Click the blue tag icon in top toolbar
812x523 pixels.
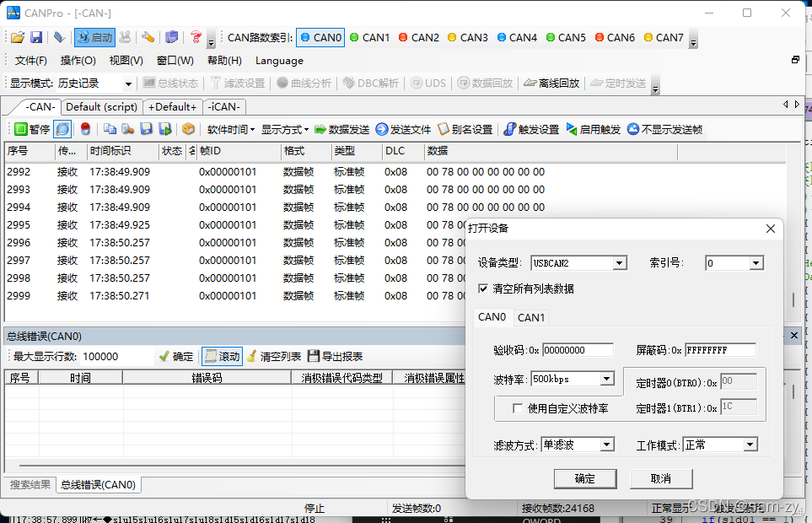coord(59,37)
